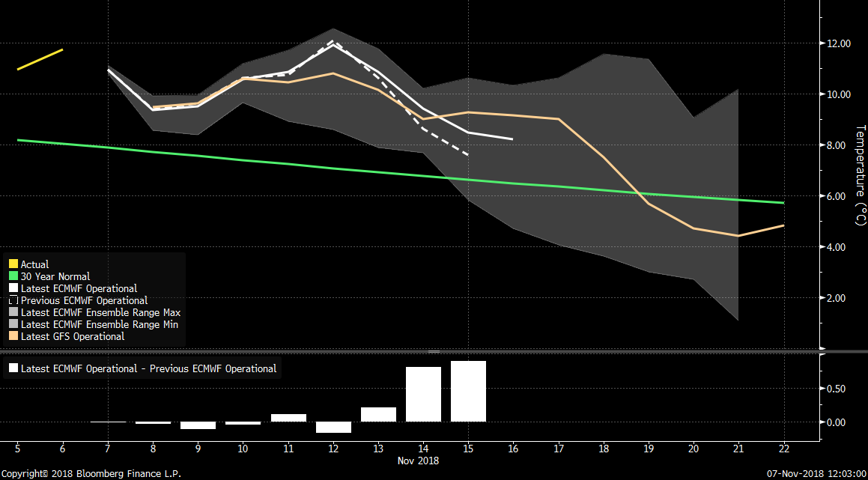The height and width of the screenshot is (480, 868).
Task: Click the date axis label 18
Action: (604, 449)
